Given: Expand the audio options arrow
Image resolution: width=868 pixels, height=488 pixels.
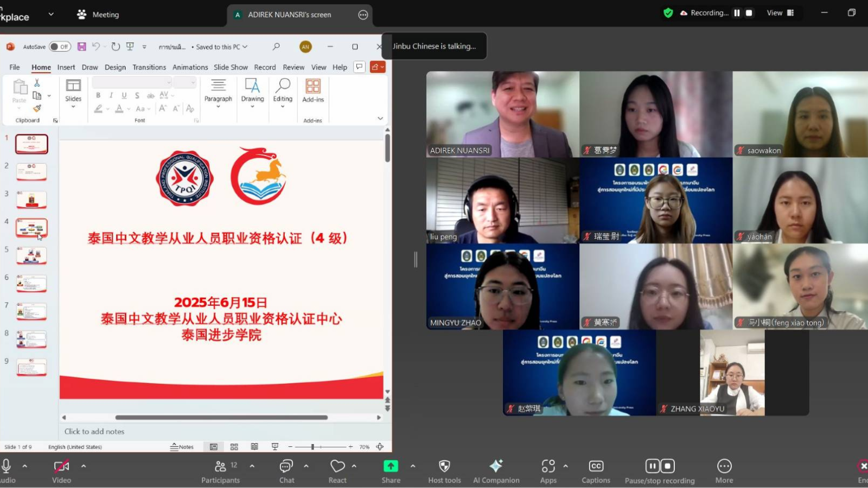Looking at the screenshot, I should coord(24,466).
